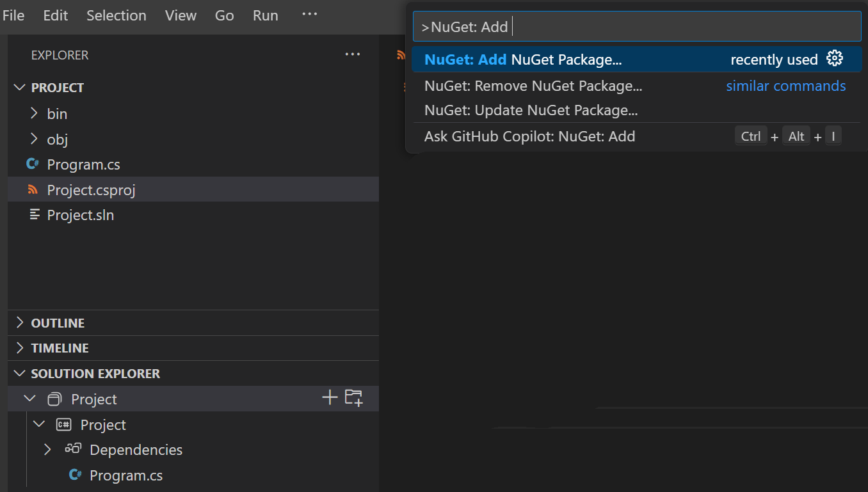Click the New File plus icon in Solution Explorer
Image resolution: width=868 pixels, height=492 pixels.
click(329, 397)
